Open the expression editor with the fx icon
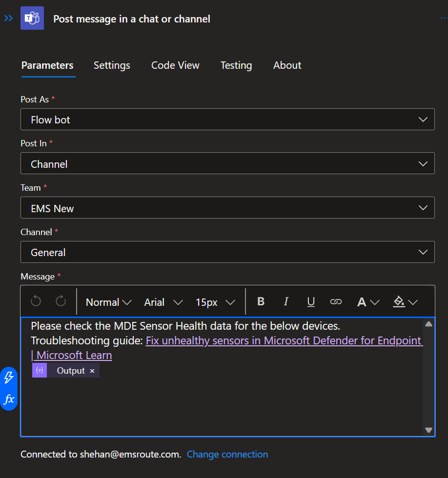This screenshot has height=478, width=448. click(9, 399)
